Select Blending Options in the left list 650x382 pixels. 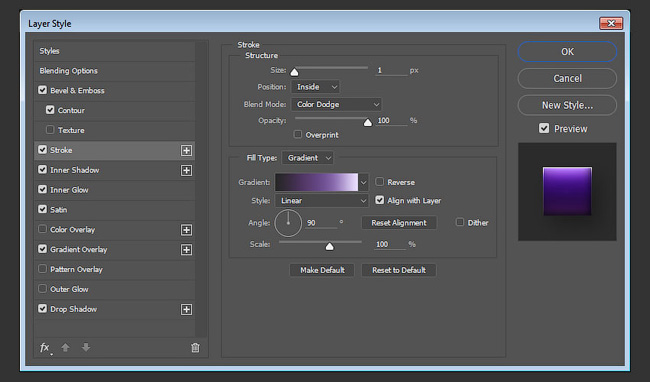[114, 71]
